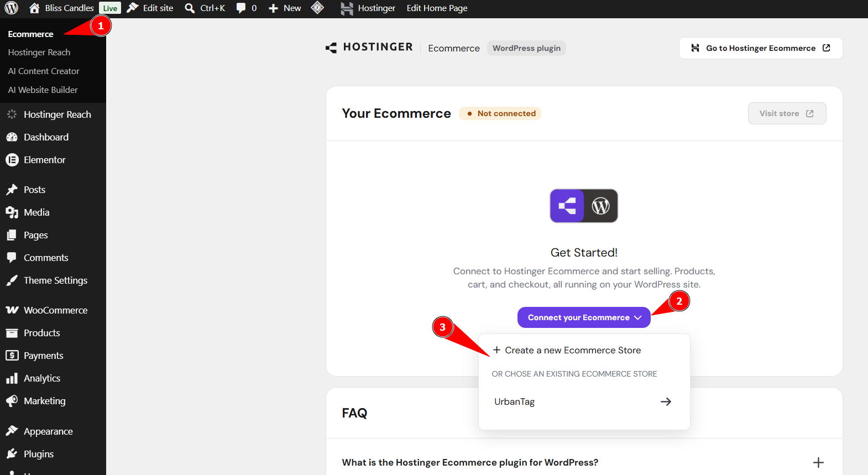868x475 pixels.
Task: Click the Posts pushpin icon
Action: pyautogui.click(x=12, y=190)
